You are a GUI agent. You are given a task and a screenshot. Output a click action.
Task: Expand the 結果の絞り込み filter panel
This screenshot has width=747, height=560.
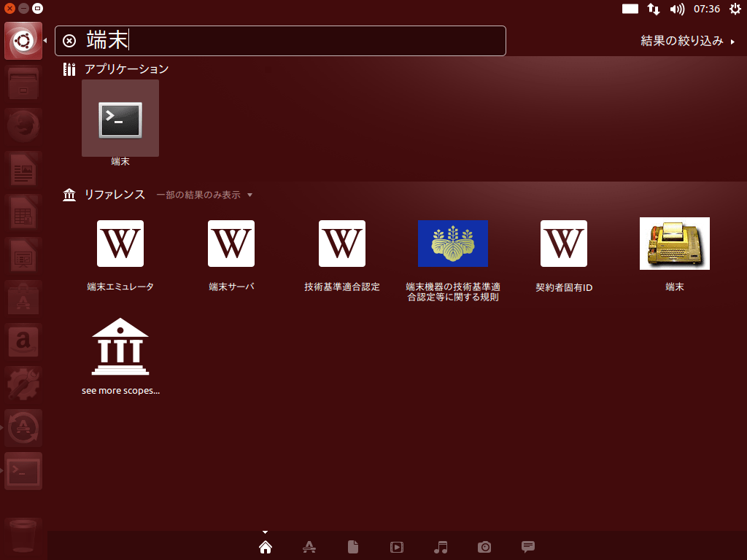681,42
